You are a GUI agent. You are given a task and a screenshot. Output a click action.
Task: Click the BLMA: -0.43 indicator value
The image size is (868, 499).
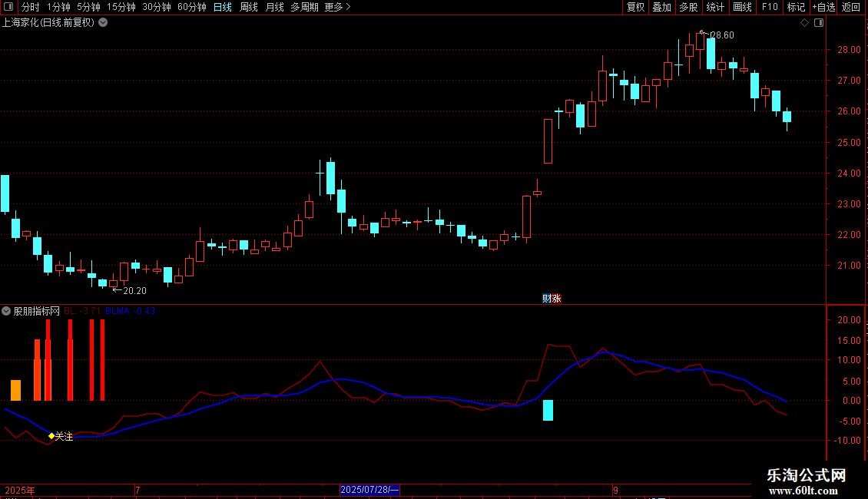[x=130, y=311]
